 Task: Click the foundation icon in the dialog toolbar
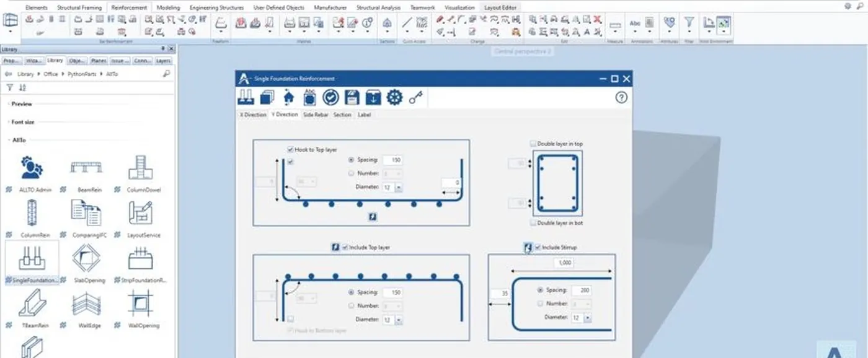[x=246, y=97]
